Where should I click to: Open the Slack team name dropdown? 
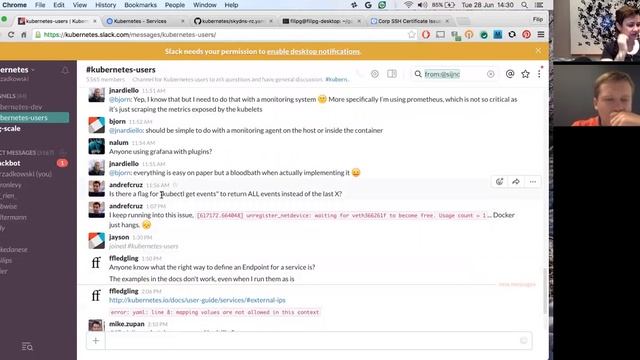click(x=18, y=70)
